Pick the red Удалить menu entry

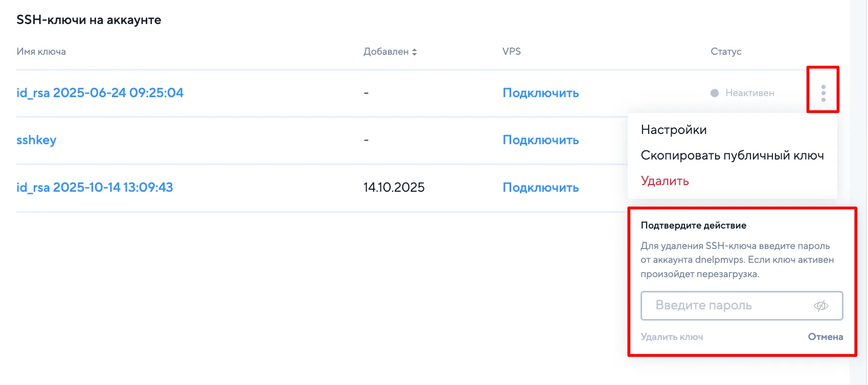tap(665, 181)
